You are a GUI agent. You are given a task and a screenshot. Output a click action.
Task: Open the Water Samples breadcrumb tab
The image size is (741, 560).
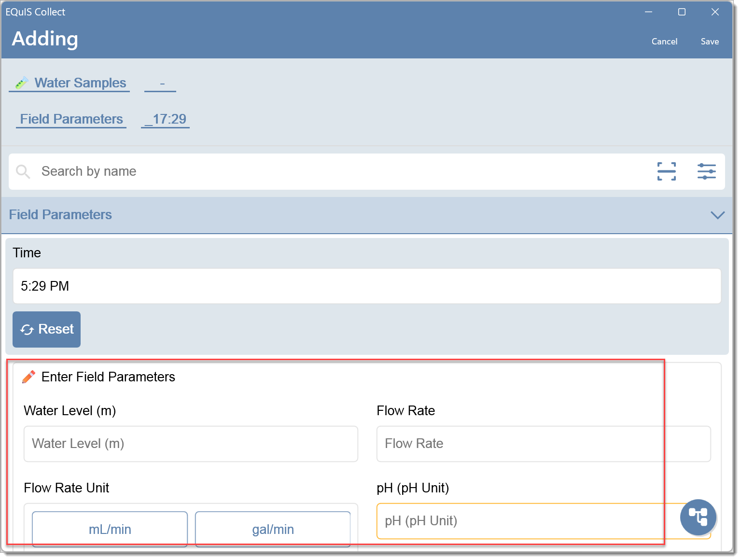point(70,83)
